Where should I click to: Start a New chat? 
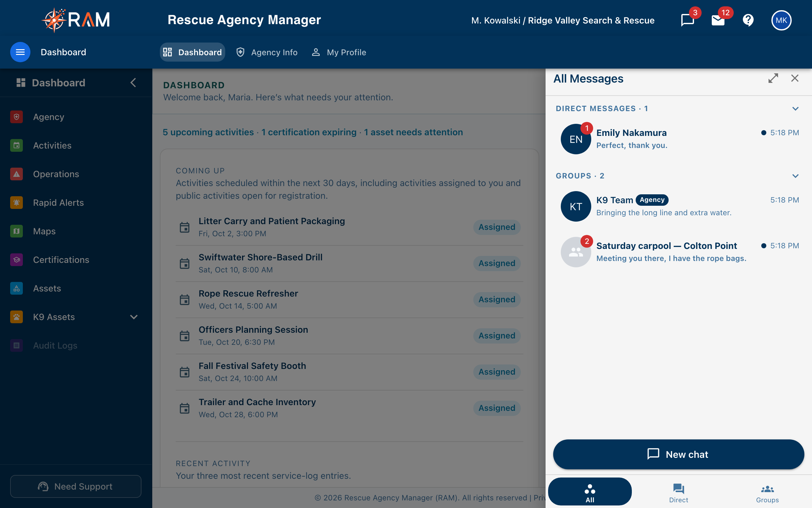pyautogui.click(x=678, y=454)
